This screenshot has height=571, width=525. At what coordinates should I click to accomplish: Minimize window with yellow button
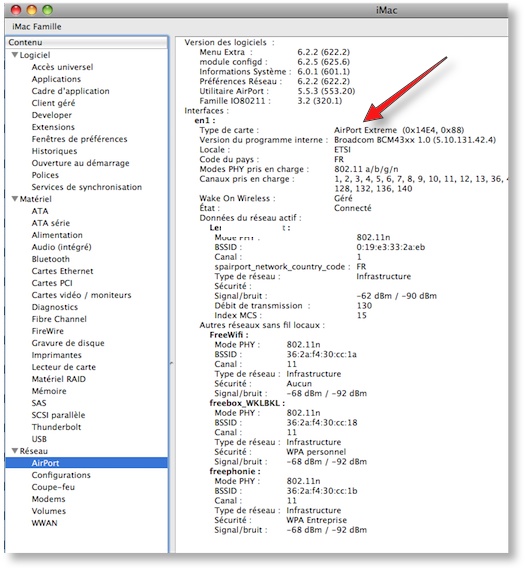click(x=32, y=10)
